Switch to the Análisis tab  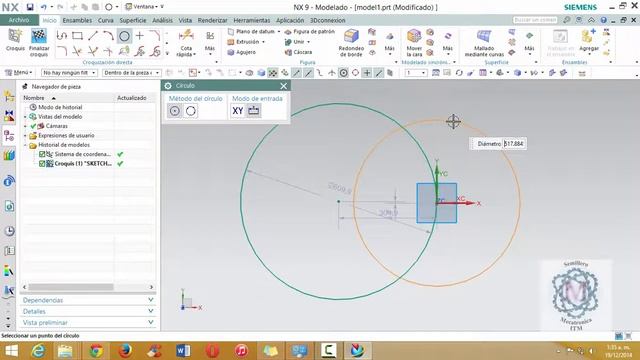click(162, 20)
